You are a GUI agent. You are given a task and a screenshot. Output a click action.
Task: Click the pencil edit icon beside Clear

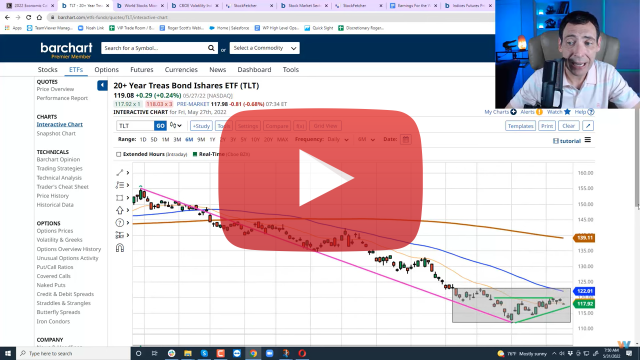pos(588,126)
